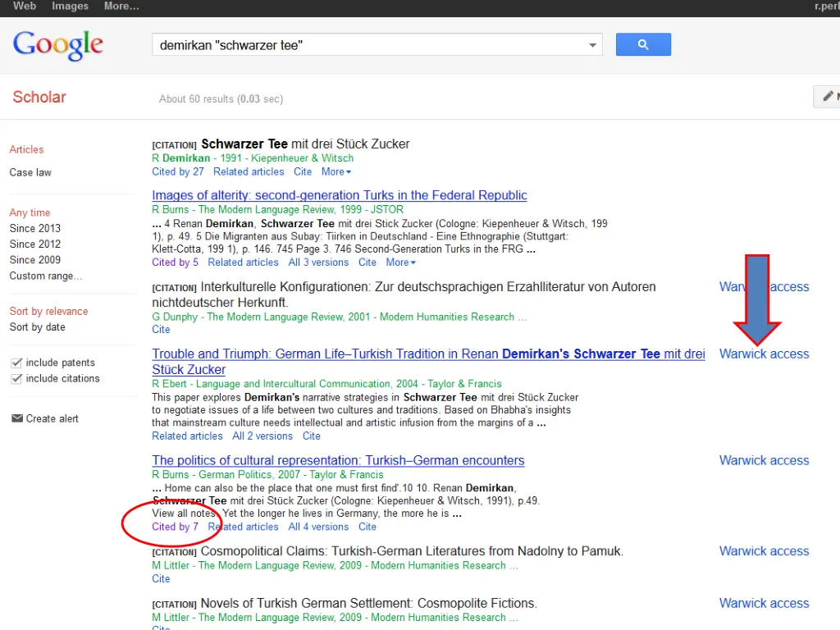Click Cite under the R Ebert result

(x=311, y=436)
